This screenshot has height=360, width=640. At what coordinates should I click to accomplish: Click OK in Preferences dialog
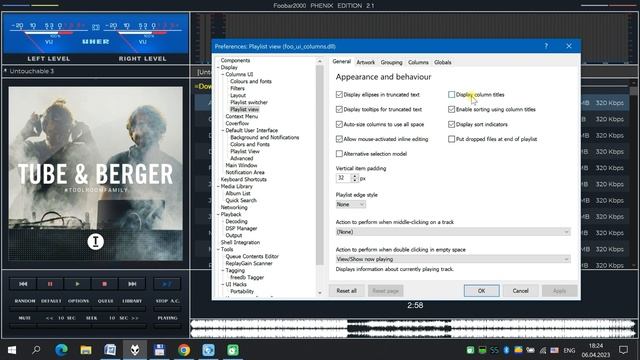[481, 291]
